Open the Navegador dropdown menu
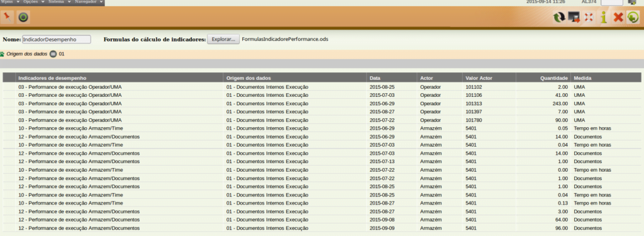This screenshot has width=644, height=236. (x=89, y=2)
